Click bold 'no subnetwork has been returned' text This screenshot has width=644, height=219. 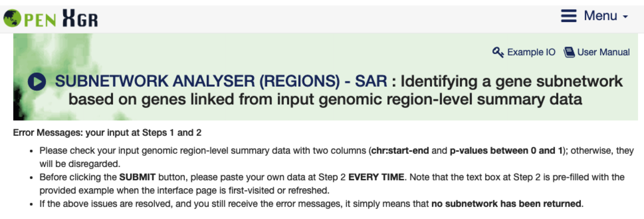[506, 204]
